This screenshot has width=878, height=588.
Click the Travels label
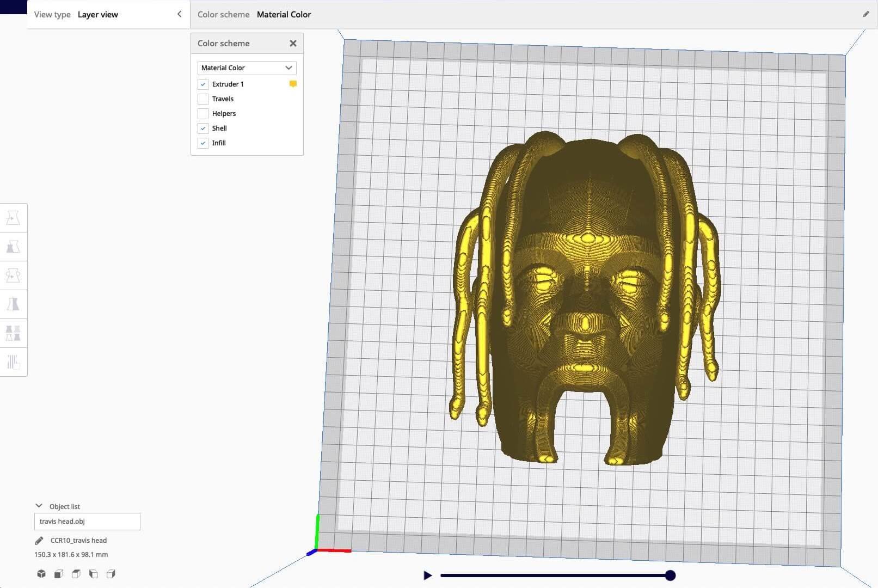(223, 99)
